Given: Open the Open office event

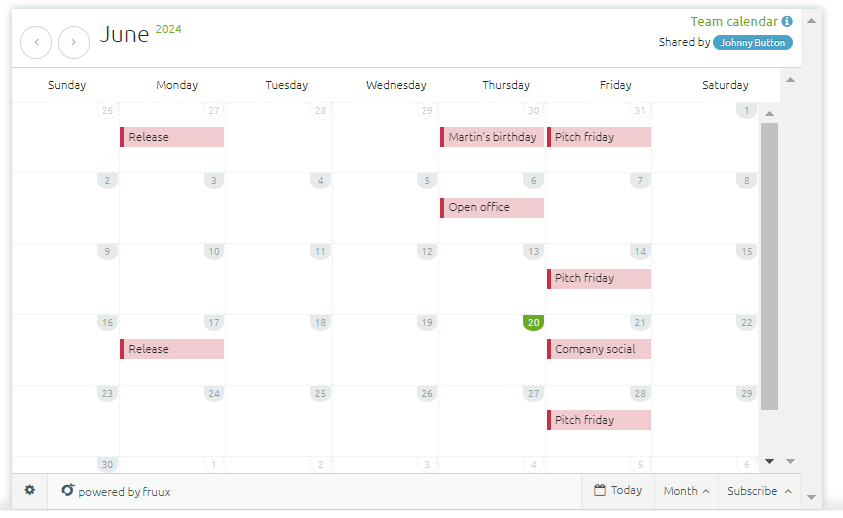Looking at the screenshot, I should coord(492,208).
